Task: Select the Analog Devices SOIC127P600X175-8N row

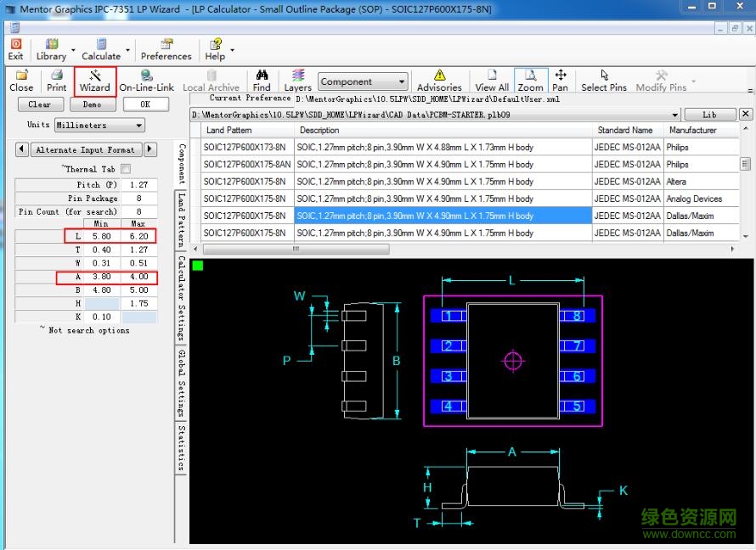Action: (248, 199)
